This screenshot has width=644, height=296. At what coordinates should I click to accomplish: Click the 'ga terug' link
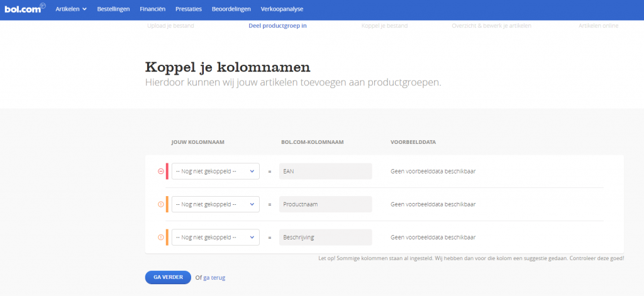pos(214,278)
